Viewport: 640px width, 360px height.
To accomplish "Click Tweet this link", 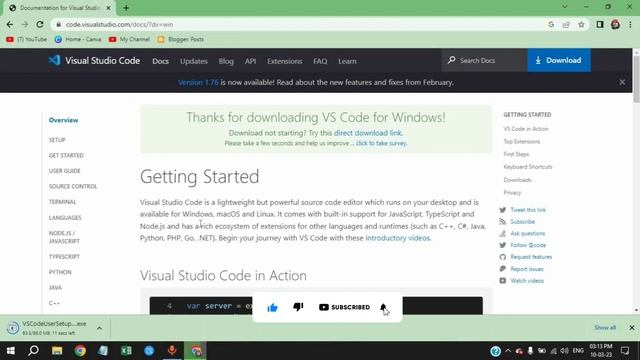I will [x=528, y=210].
